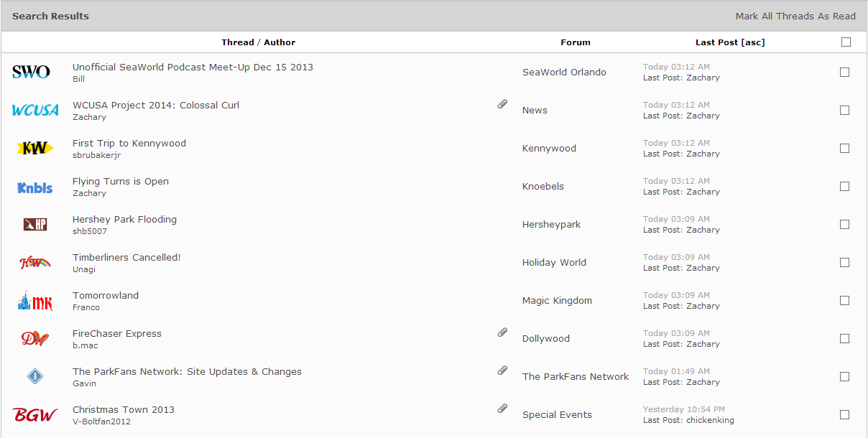Click the Kennywood KW forum icon
This screenshot has height=438, width=868.
[34, 149]
